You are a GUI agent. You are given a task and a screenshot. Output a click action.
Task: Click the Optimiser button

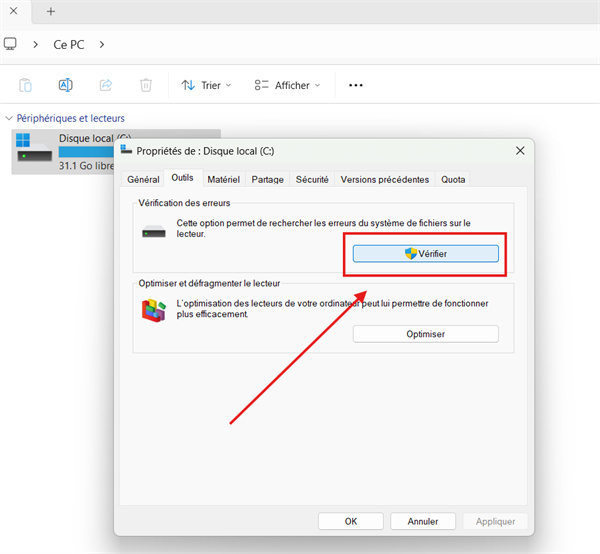426,334
